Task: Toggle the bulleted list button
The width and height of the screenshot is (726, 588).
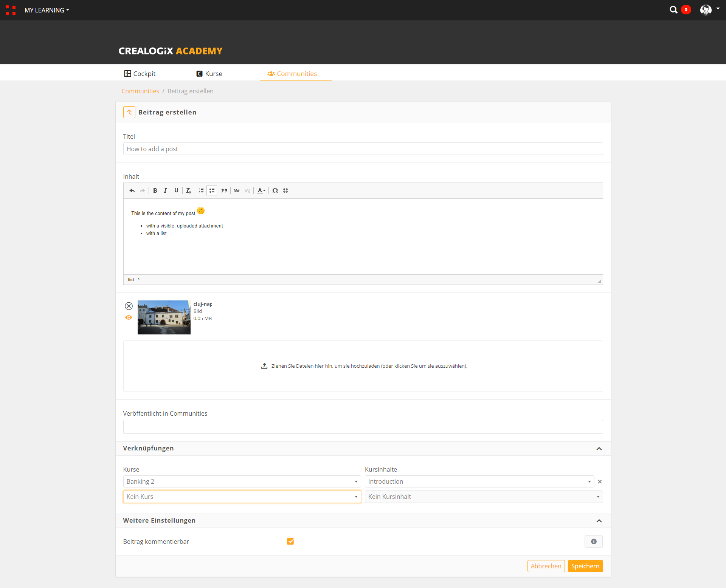Action: click(212, 190)
